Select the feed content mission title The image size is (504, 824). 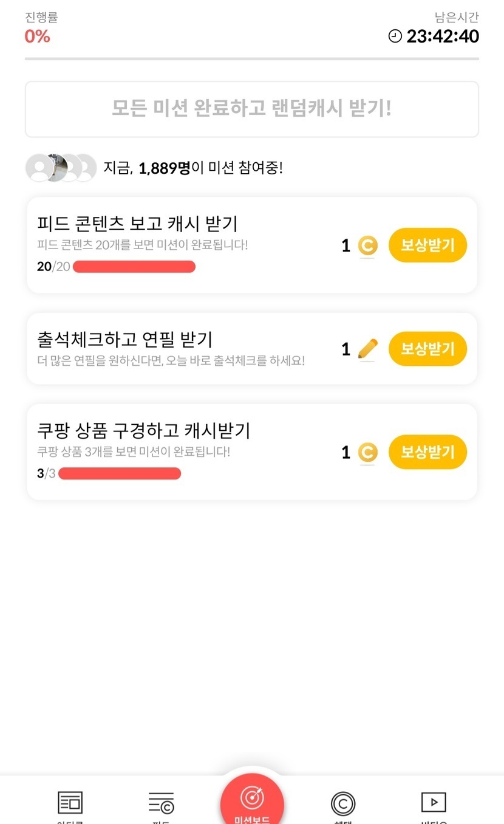pyautogui.click(x=137, y=224)
